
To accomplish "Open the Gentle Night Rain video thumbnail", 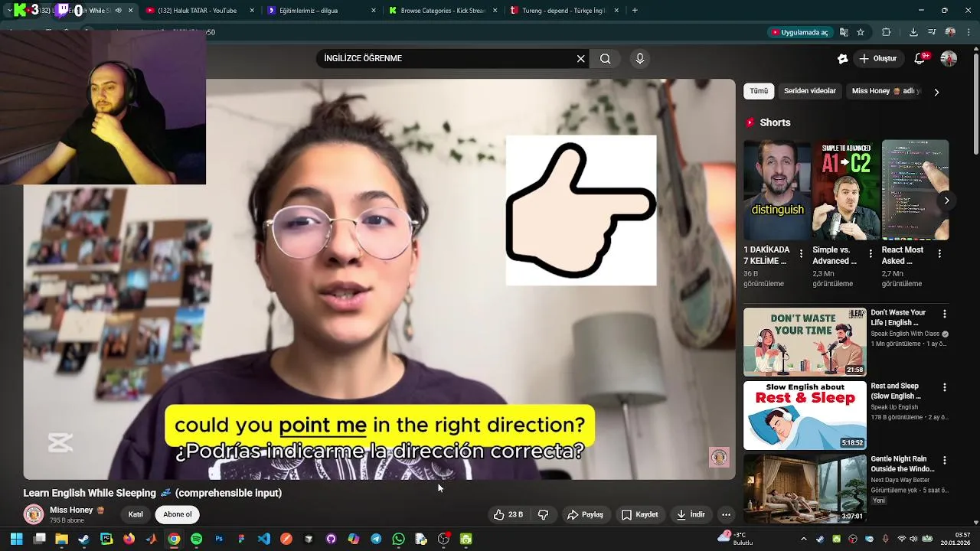I will click(805, 489).
